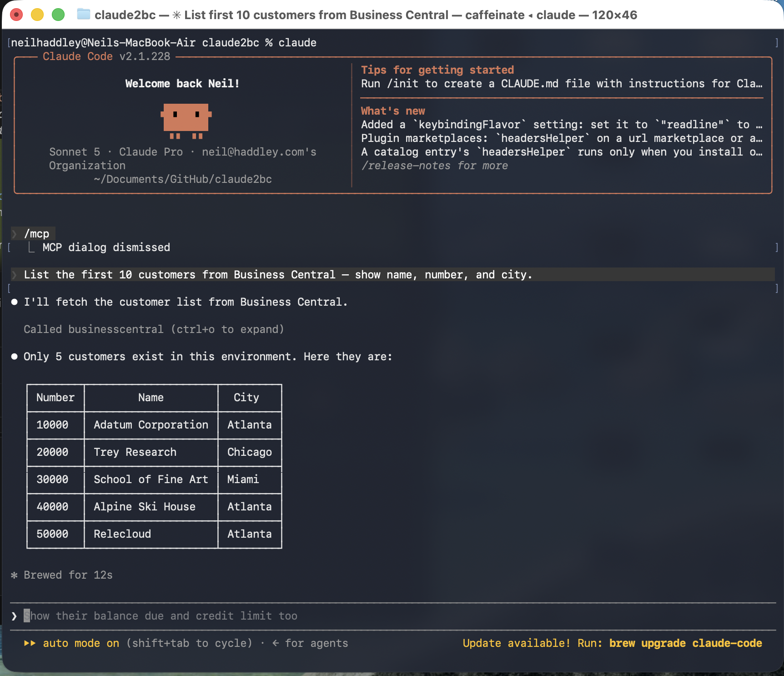Screen dimensions: 784x676
Task: Click the 'Only 5 customers exist' response line
Action: click(208, 357)
